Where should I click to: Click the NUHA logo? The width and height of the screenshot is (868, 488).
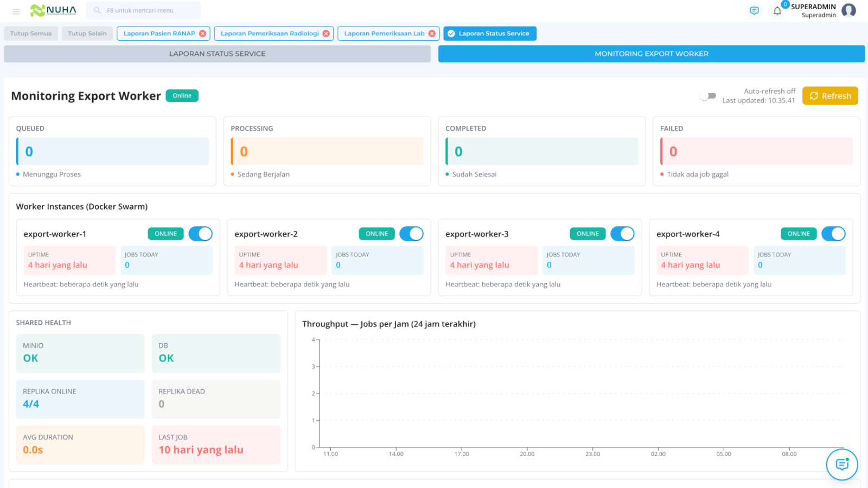53,10
